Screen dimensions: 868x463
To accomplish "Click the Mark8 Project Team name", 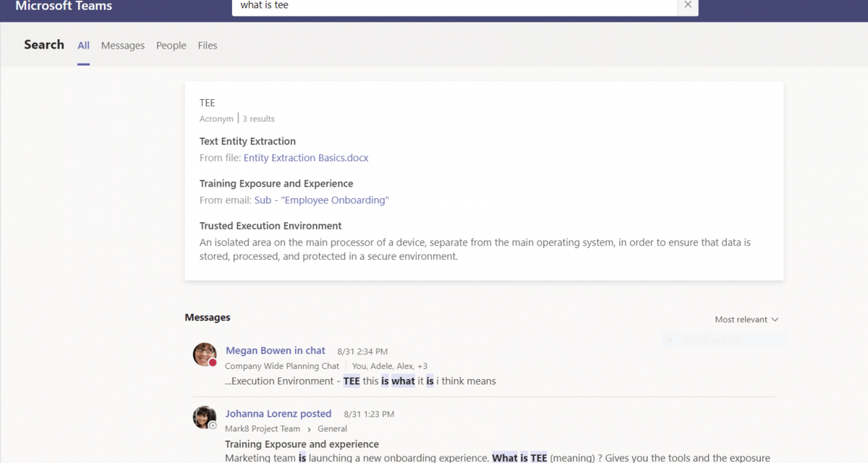I will pyautogui.click(x=263, y=429).
